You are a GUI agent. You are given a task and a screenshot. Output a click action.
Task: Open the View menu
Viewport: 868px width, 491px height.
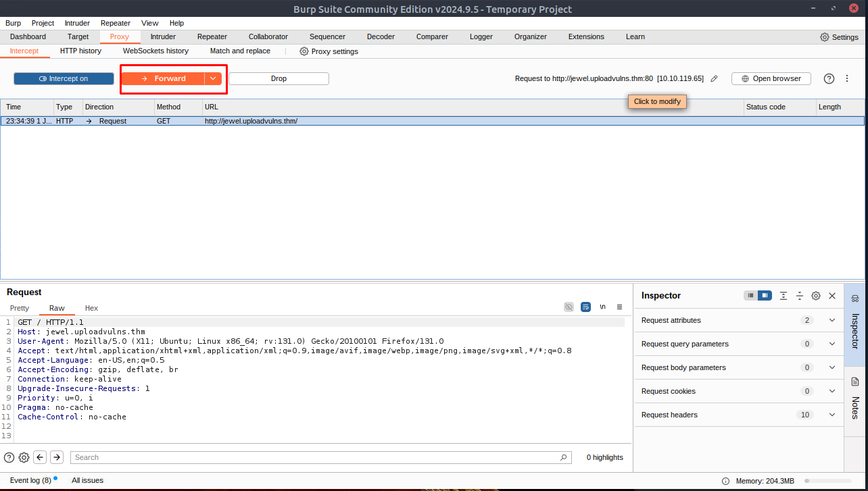pyautogui.click(x=150, y=23)
